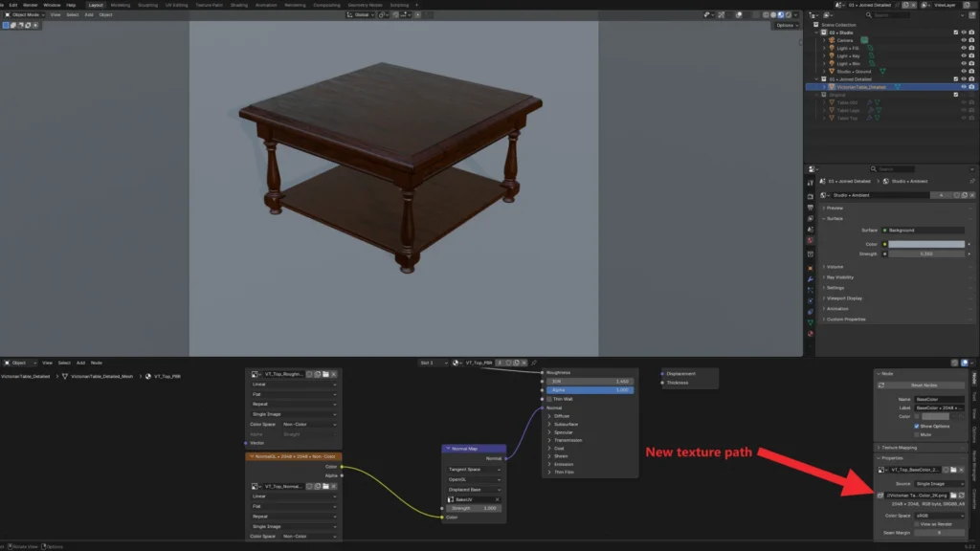Screen dimensions: 980x551
Task: Expand the Volume panel
Action: pyautogui.click(x=835, y=267)
